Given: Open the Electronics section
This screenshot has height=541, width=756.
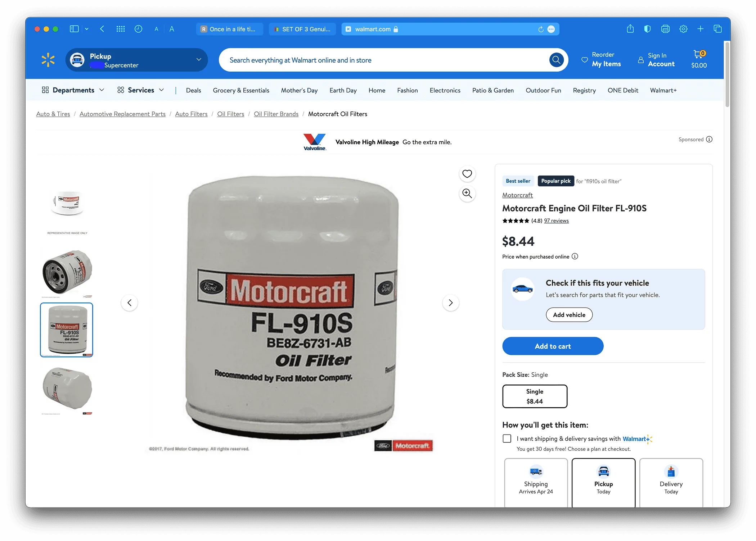Looking at the screenshot, I should [x=445, y=90].
